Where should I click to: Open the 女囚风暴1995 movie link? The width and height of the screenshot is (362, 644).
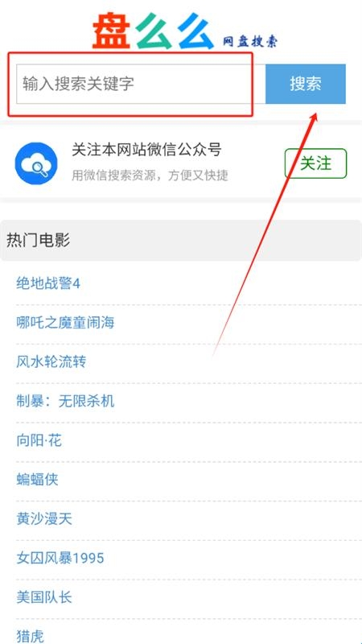pyautogui.click(x=60, y=558)
